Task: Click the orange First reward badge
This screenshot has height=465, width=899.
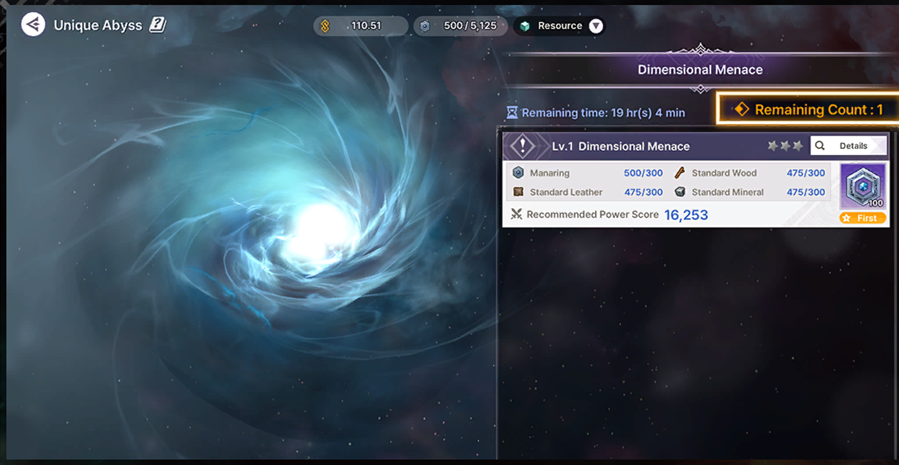Action: [x=862, y=218]
